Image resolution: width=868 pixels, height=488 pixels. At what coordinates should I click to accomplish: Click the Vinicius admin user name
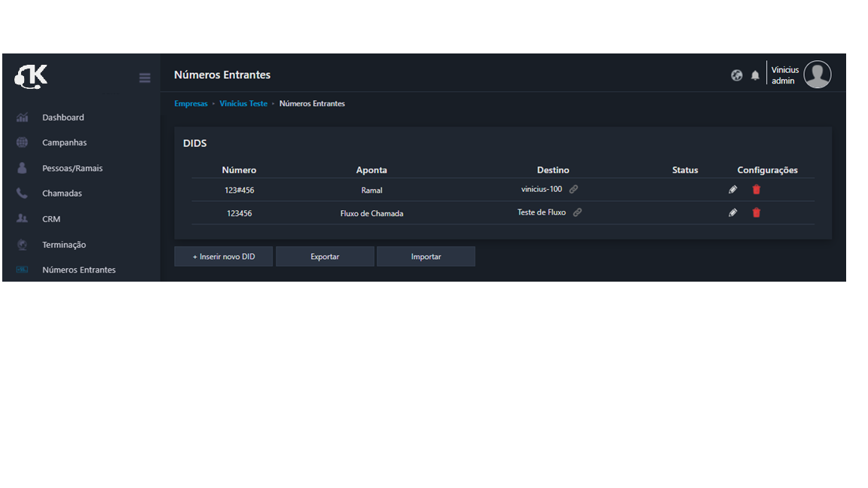(785, 75)
